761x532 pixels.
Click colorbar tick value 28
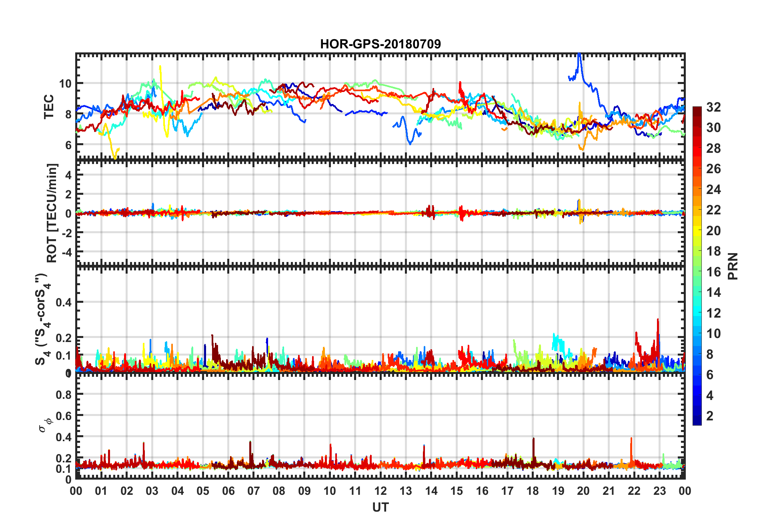pyautogui.click(x=713, y=148)
